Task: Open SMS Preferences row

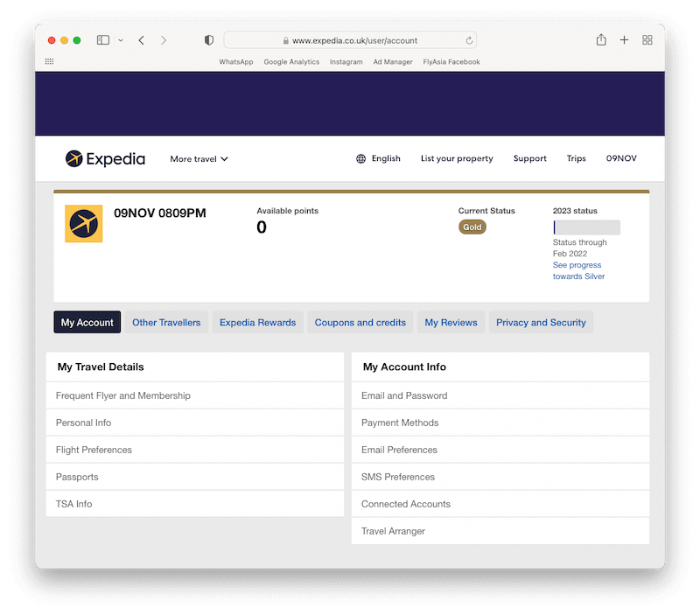Action: [500, 477]
